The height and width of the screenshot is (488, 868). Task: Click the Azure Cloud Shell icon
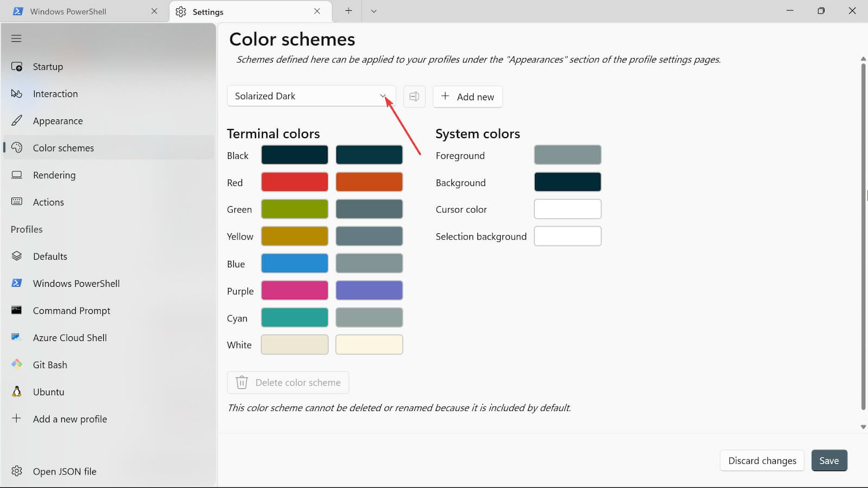[17, 337]
